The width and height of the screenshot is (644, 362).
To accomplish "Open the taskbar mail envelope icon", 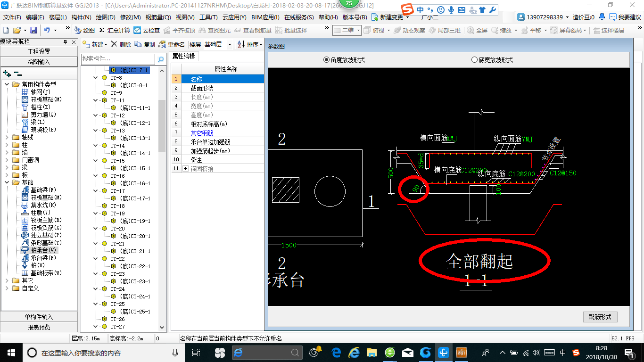I will tap(408, 353).
